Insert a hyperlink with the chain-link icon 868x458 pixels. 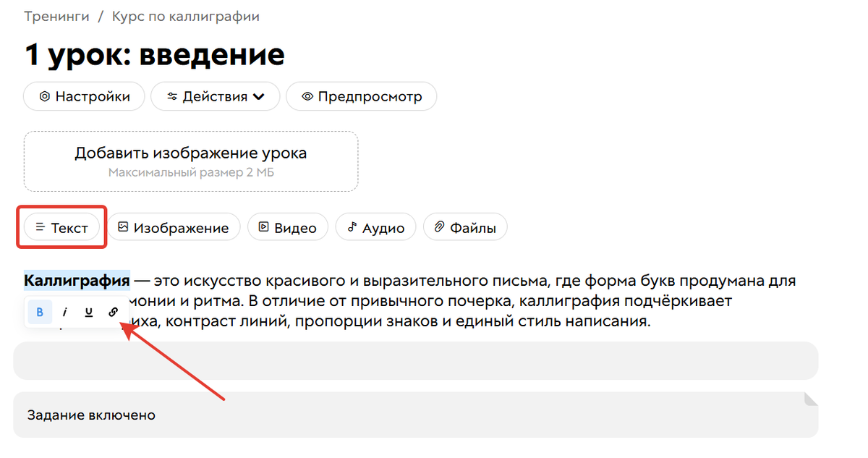pos(113,312)
